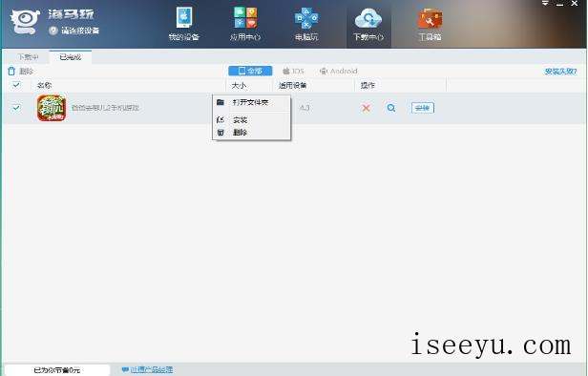Screen dimensions: 588x376
Task: Open the title bar dropdown menu icon
Action: pos(546,4)
